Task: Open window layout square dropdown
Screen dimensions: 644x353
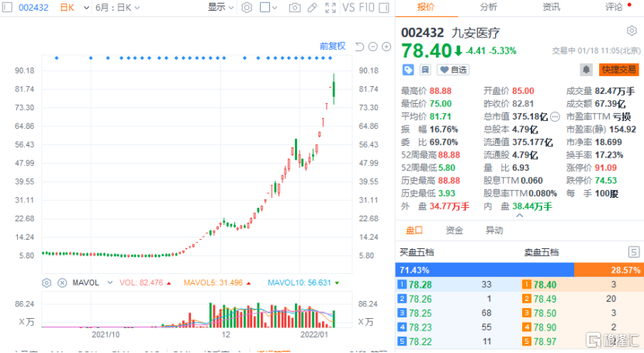Action: pos(268,8)
